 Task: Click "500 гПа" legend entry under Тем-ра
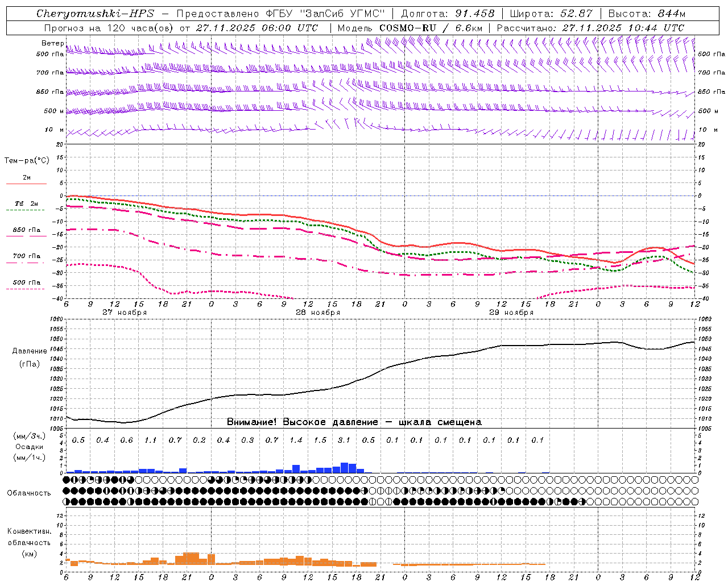pyautogui.click(x=26, y=282)
